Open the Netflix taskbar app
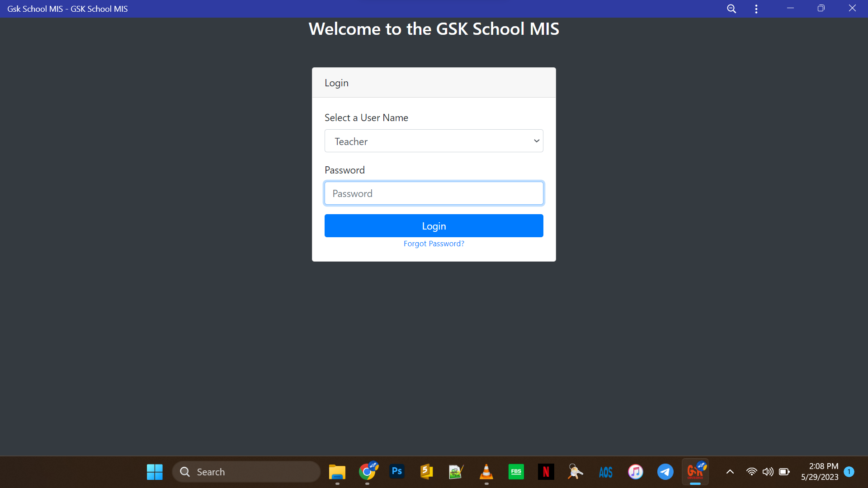 (546, 472)
